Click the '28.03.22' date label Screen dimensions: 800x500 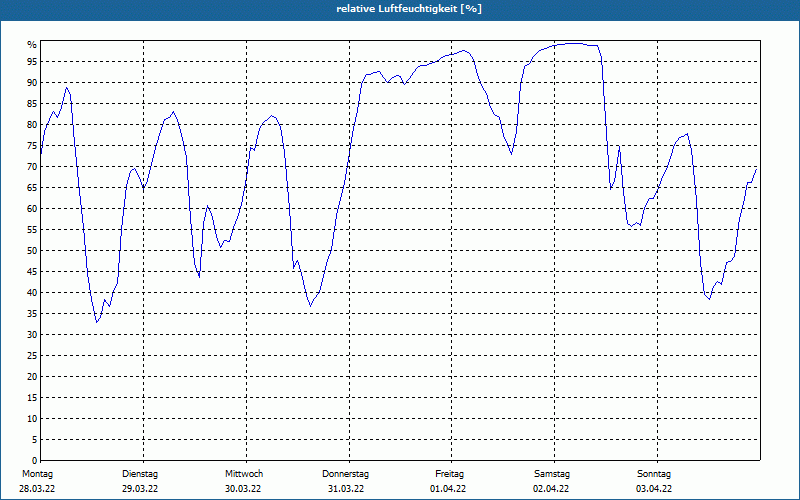click(x=37, y=489)
